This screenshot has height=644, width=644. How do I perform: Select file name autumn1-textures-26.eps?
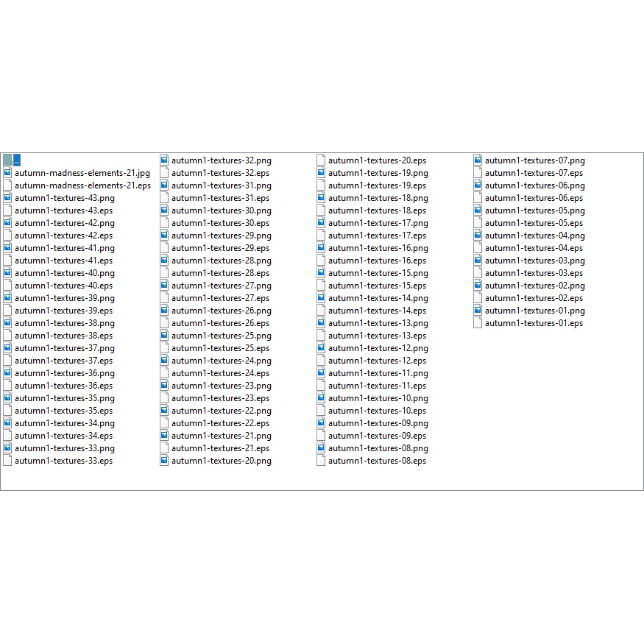point(221,323)
